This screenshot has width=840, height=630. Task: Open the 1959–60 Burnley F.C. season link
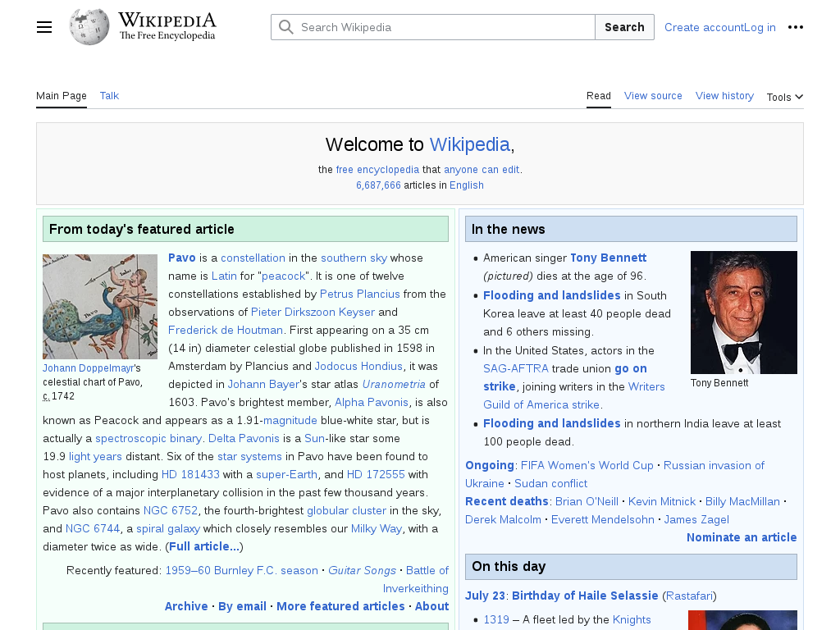coord(242,571)
